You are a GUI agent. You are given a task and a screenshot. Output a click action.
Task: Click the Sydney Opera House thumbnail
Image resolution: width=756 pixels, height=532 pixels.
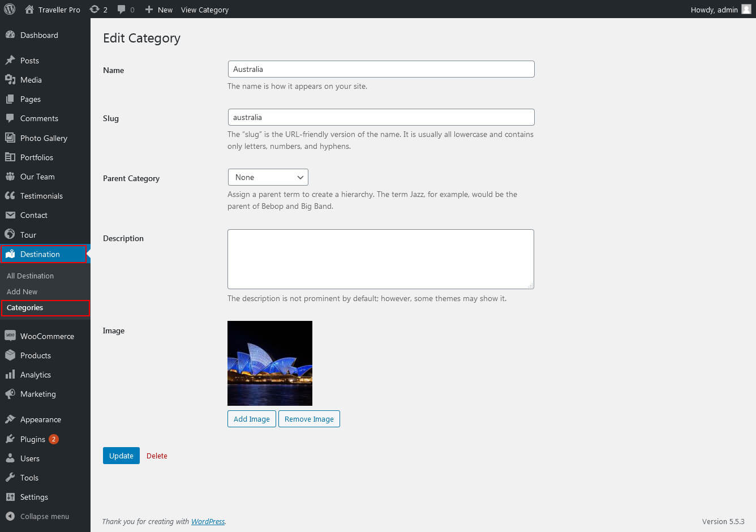tap(270, 363)
